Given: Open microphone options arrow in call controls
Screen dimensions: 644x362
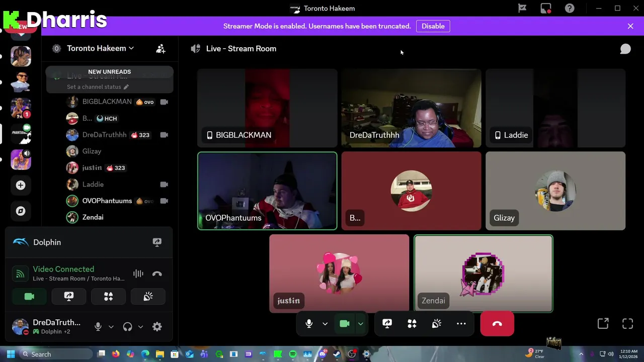Looking at the screenshot, I should (325, 324).
